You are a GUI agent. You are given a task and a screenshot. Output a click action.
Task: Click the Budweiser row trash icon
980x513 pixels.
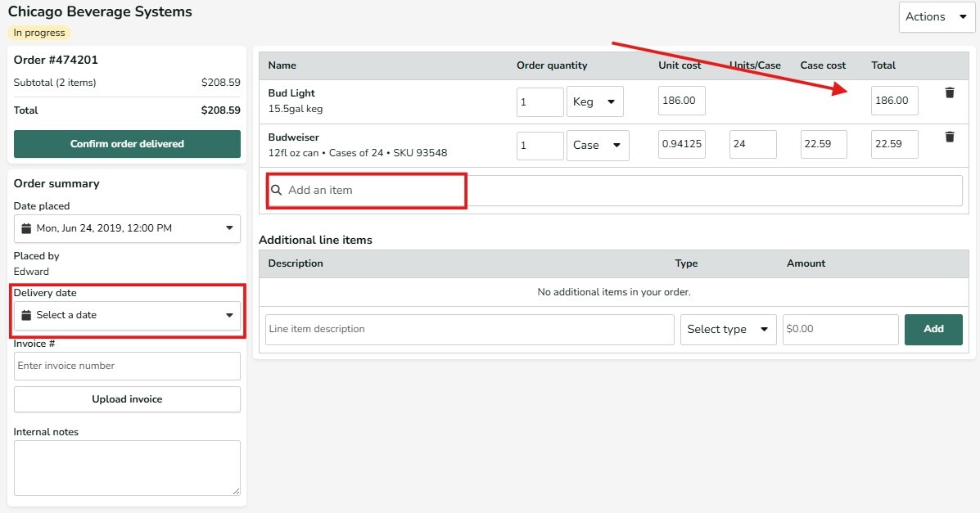[950, 137]
